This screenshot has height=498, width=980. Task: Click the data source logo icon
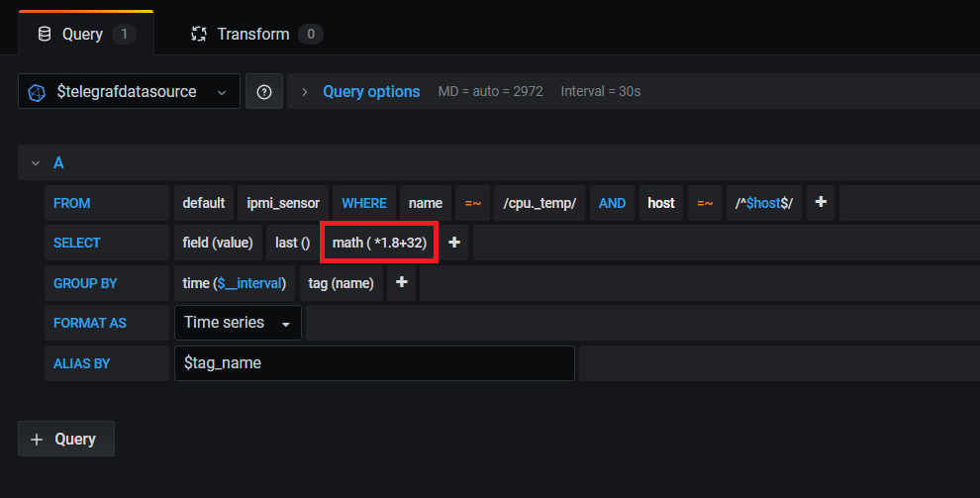pos(37,92)
